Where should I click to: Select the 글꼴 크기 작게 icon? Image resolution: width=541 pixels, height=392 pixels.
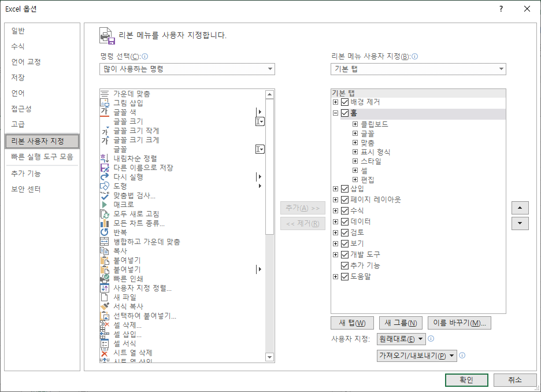[105, 131]
